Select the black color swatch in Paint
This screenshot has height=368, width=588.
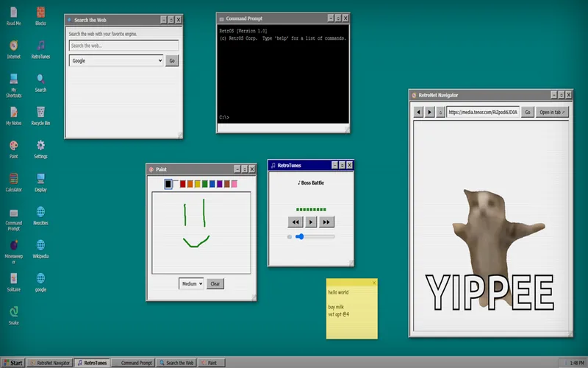coord(168,184)
